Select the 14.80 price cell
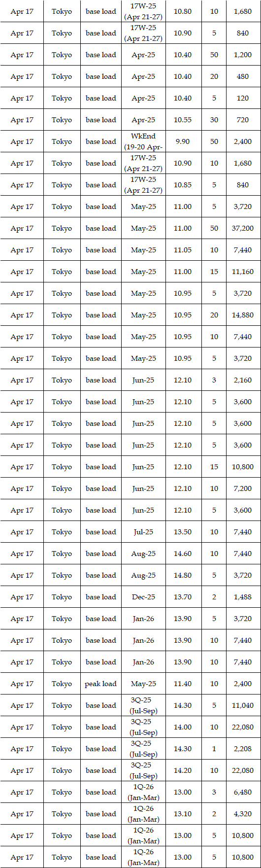Screen dimensions: 261x868 click(183, 575)
